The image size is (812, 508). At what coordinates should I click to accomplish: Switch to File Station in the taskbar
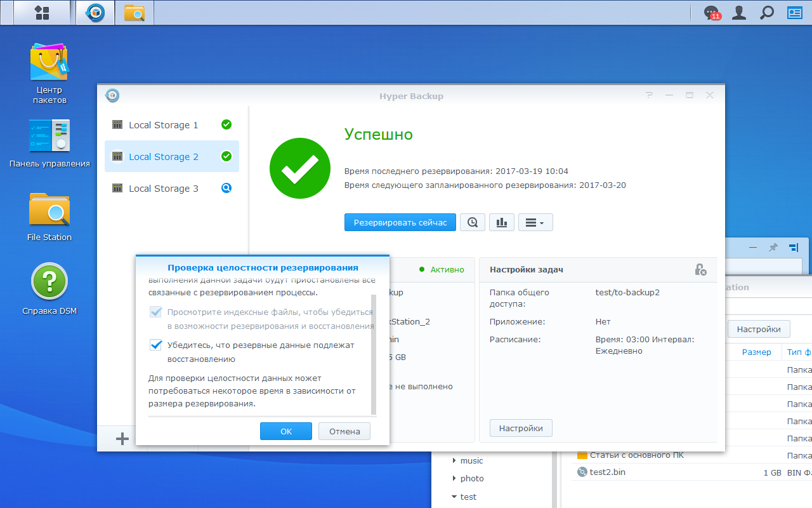[x=134, y=13]
